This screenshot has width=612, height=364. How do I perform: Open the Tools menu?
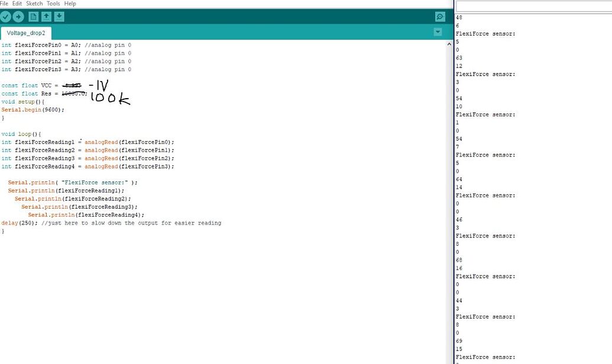(x=53, y=4)
